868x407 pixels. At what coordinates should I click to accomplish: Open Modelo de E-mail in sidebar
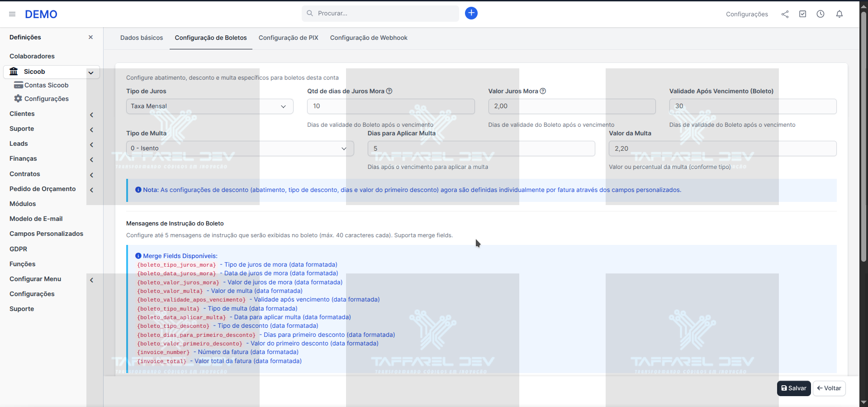click(36, 219)
